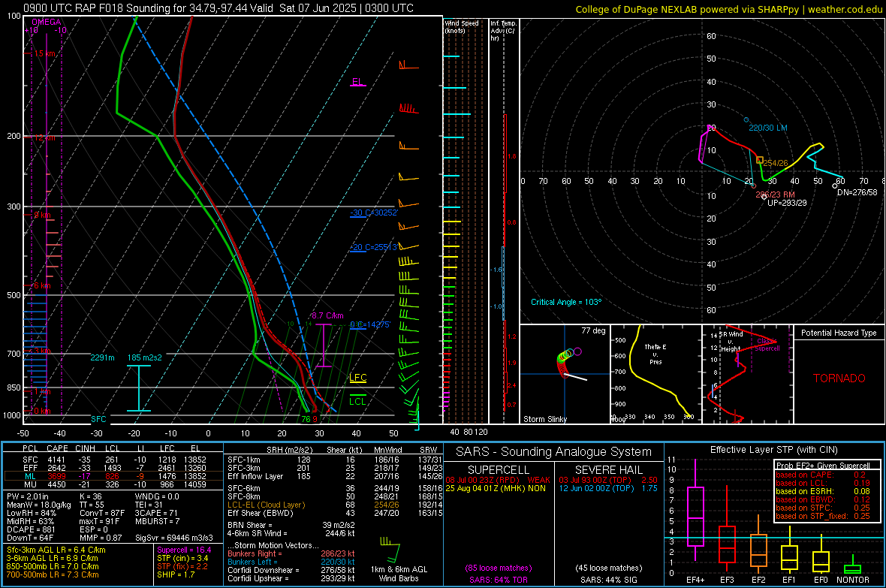886x588 pixels.
Task: Click the 'MBURST = 7' value
Action: click(157, 521)
